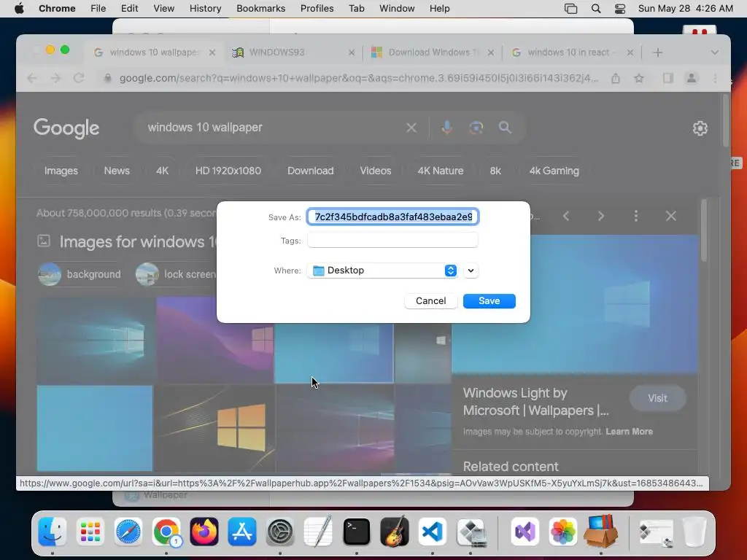747x560 pixels.
Task: Select the Videos filter chip
Action: click(376, 171)
